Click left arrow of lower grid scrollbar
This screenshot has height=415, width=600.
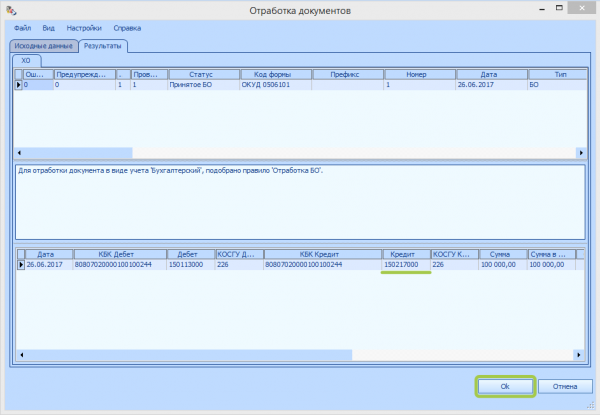22,355
